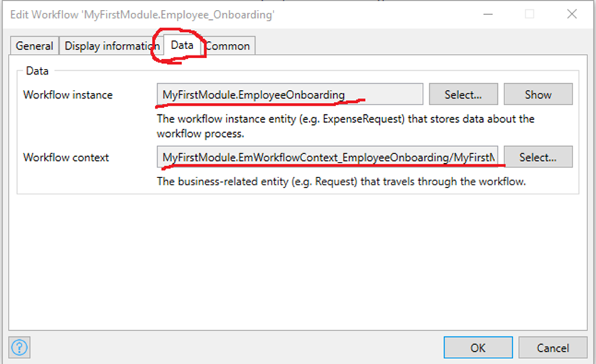Open the Common tab
596x364 pixels.
[x=228, y=46]
